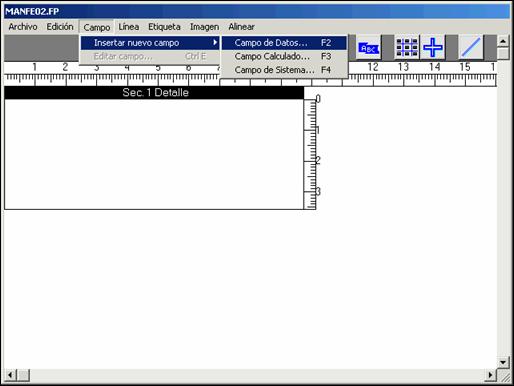Open the Alinear menu

tap(241, 27)
